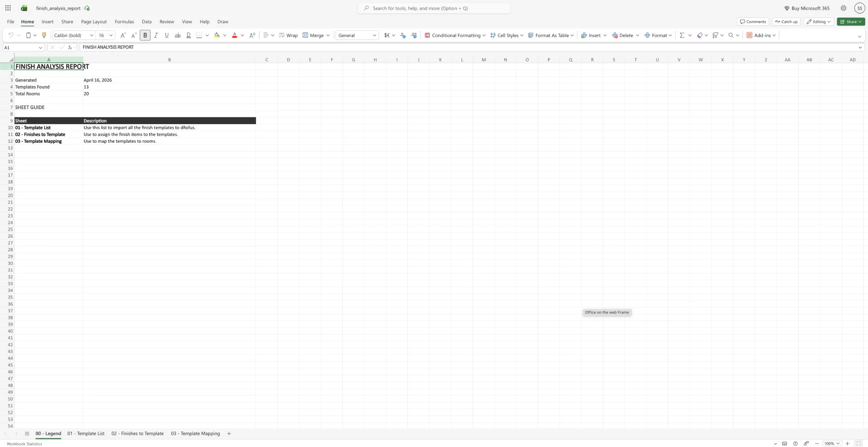Click the Conditional Formatting button
This screenshot has width=868, height=447.
click(x=453, y=35)
